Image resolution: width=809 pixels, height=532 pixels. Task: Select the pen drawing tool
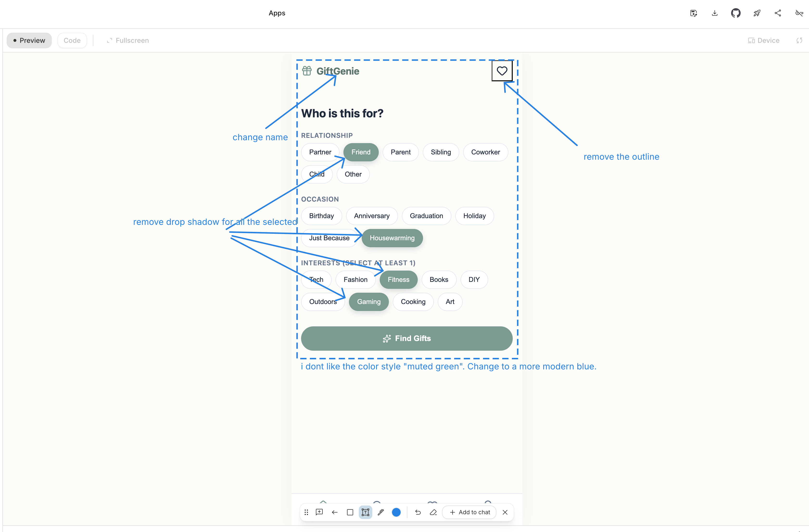[381, 512]
